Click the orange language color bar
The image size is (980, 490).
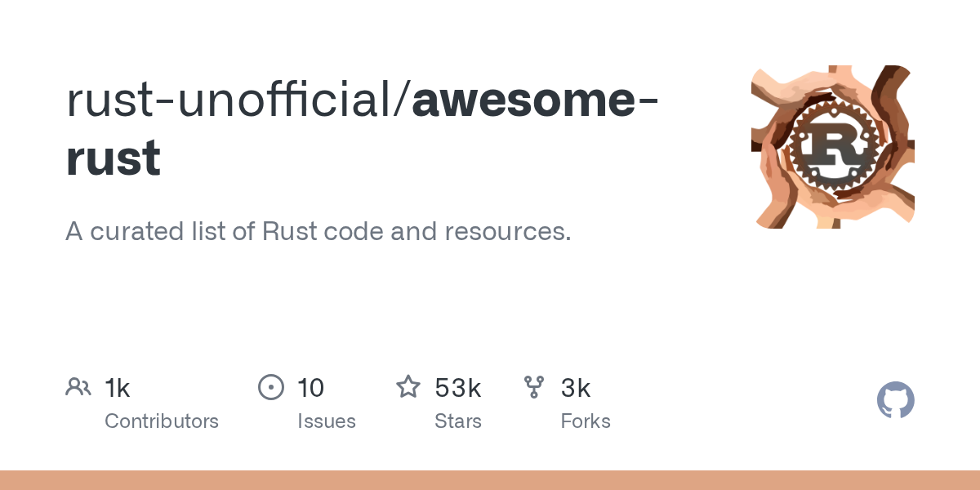pyautogui.click(x=490, y=480)
